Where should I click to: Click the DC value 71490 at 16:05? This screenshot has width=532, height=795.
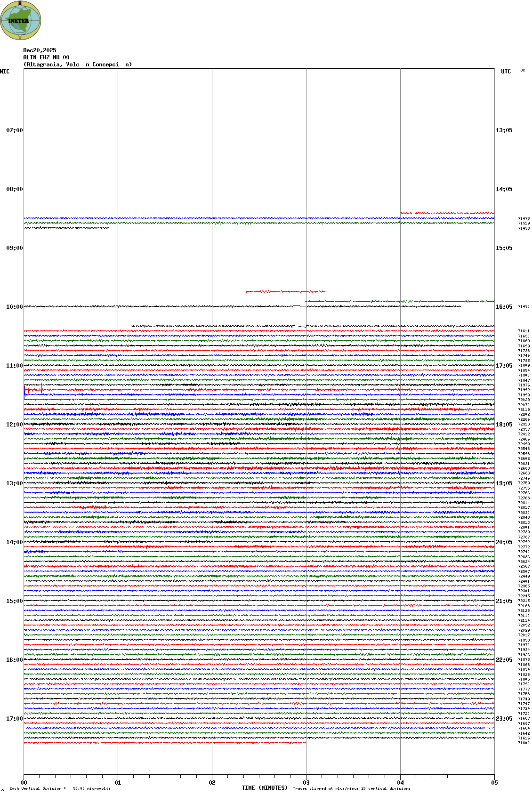(524, 307)
